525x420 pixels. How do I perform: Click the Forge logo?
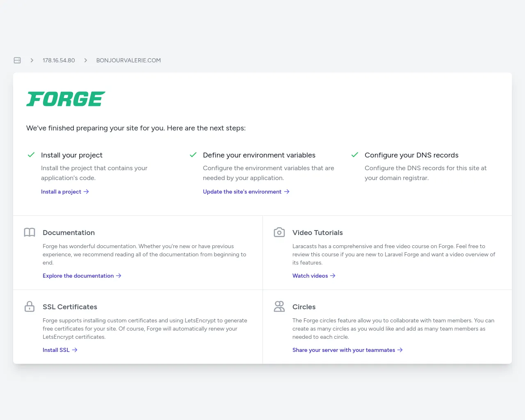[66, 99]
